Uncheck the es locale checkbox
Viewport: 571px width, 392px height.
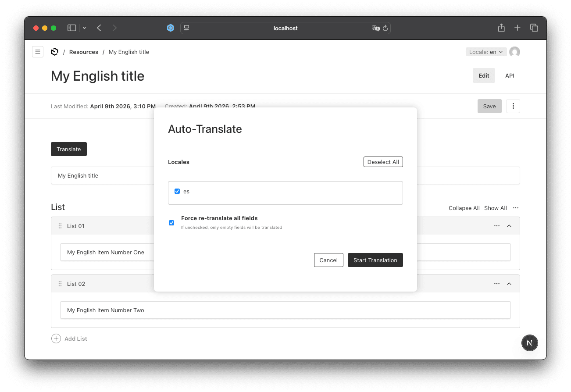177,191
